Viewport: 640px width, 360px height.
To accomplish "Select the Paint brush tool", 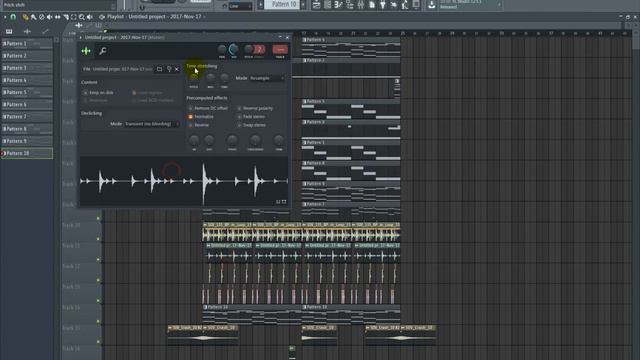I will pos(33,17).
